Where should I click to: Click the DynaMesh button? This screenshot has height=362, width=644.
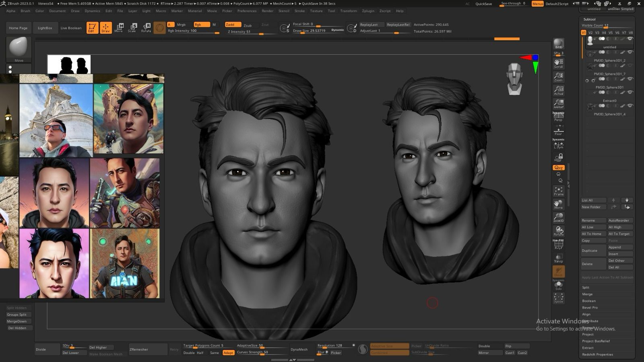tap(299, 349)
